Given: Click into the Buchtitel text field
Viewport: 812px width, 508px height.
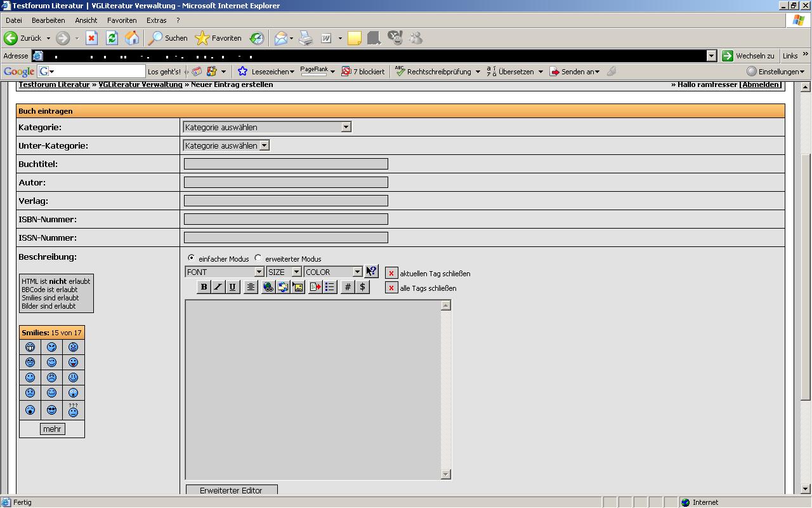Looking at the screenshot, I should (x=285, y=164).
